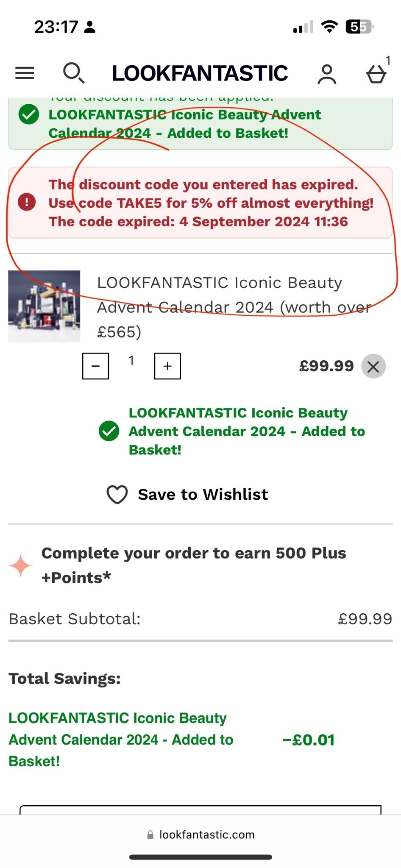The width and height of the screenshot is (401, 868).
Task: Click the green checkmark in top banner
Action: tap(29, 114)
